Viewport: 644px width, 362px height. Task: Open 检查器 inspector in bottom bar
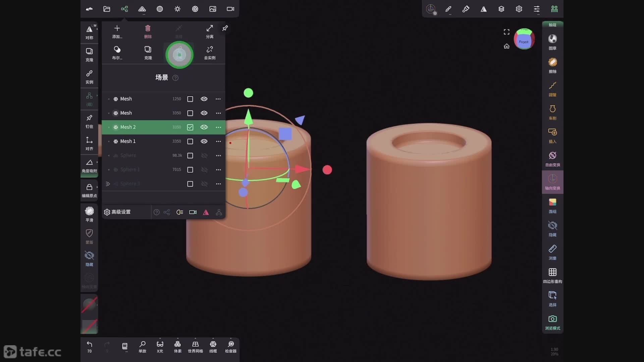(231, 347)
